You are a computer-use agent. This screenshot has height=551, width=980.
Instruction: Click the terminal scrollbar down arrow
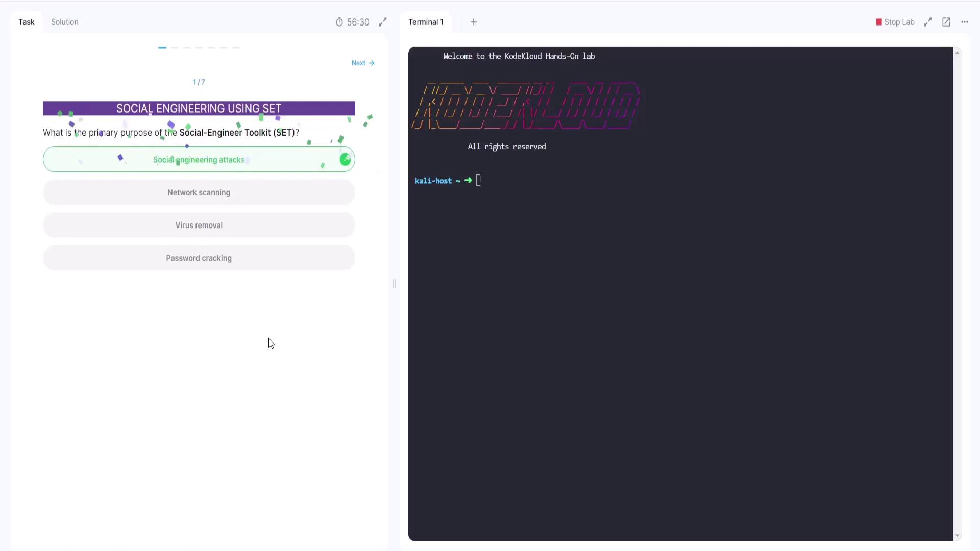coord(957,536)
